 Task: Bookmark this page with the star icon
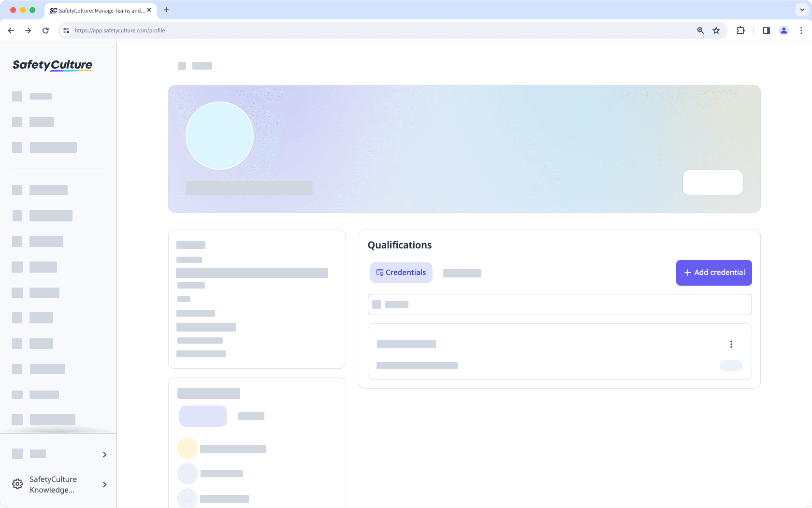point(716,30)
